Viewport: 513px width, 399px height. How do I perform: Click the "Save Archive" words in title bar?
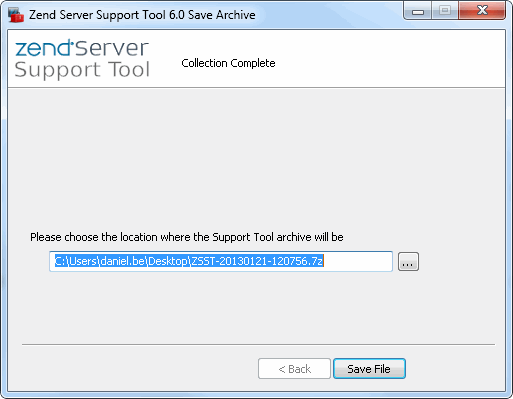[222, 15]
